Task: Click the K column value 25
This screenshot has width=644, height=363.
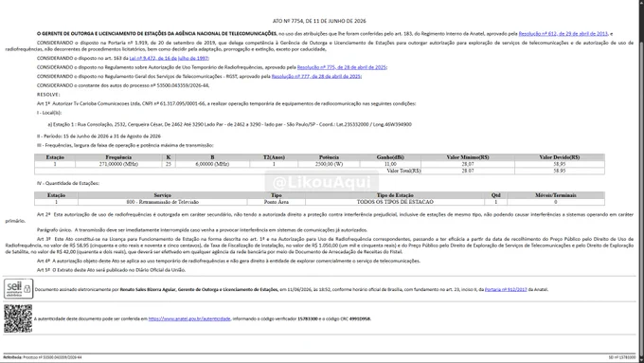Action: [x=169, y=164]
